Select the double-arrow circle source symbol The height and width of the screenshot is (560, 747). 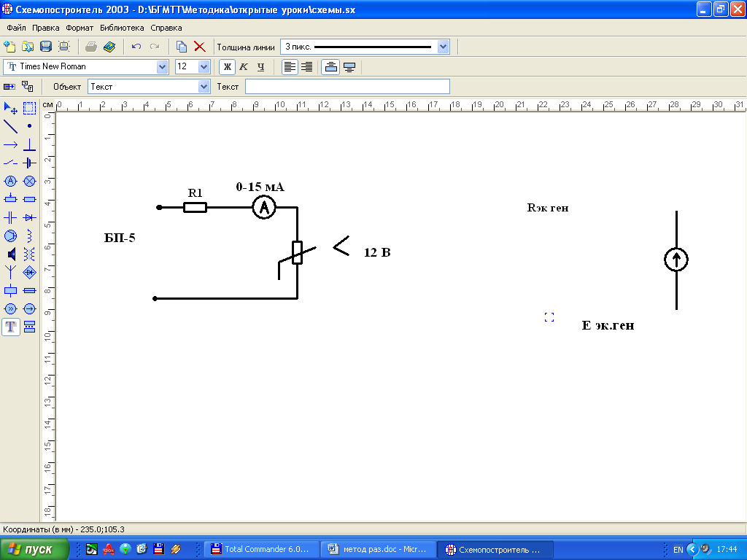(10, 309)
